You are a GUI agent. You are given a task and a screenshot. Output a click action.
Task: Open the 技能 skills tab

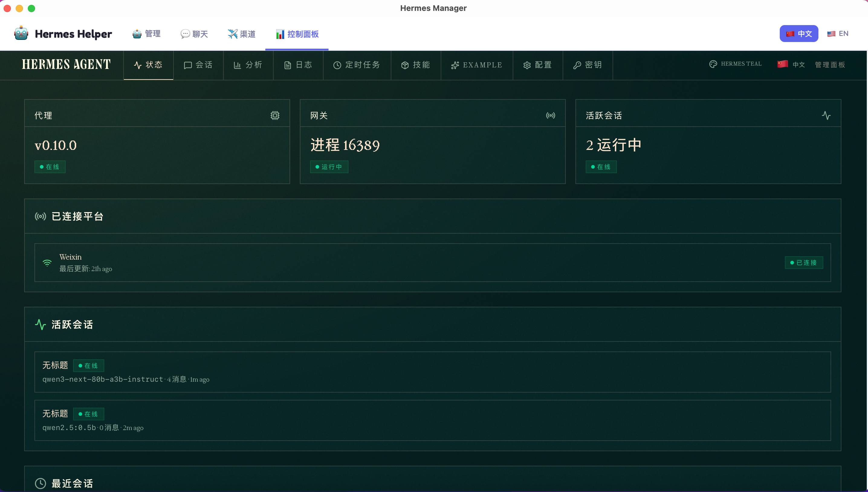click(x=416, y=65)
